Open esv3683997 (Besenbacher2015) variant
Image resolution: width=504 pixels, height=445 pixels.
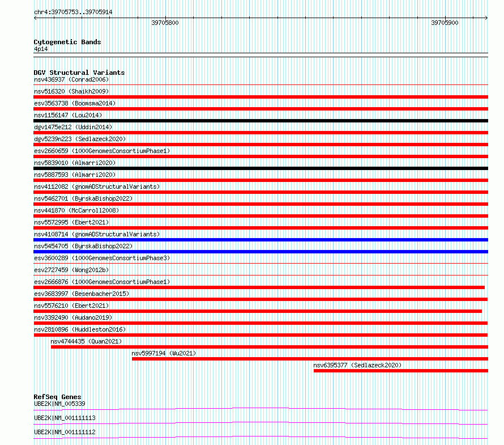click(82, 294)
